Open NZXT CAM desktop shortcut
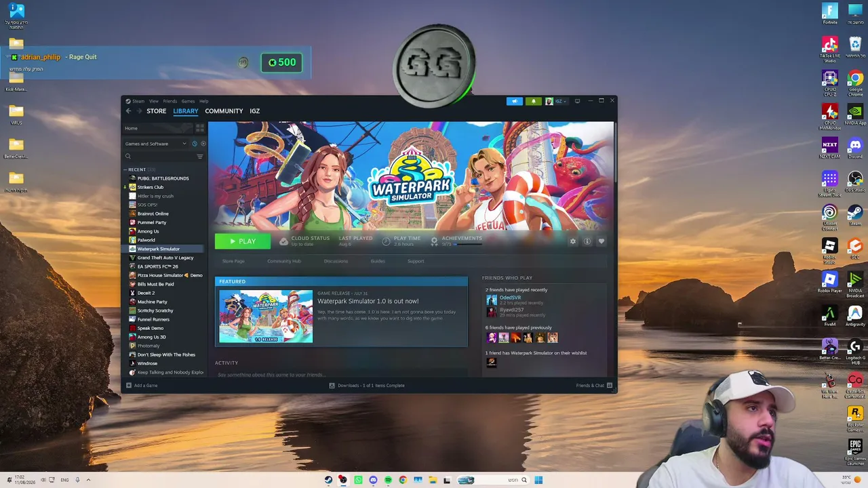Screen dimensions: 868x488 coord(830,148)
